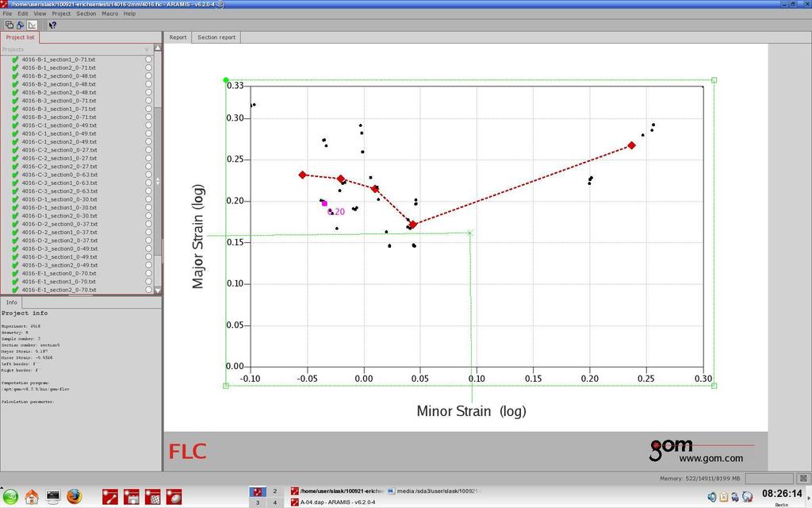Click the project list scroll-up arrow
Image resolution: width=812 pixels, height=508 pixels.
(x=158, y=48)
